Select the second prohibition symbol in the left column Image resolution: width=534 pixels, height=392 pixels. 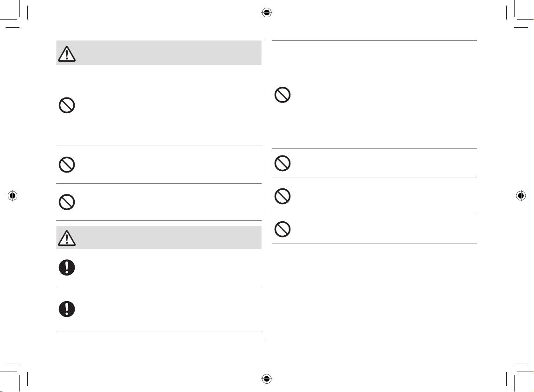click(x=67, y=165)
